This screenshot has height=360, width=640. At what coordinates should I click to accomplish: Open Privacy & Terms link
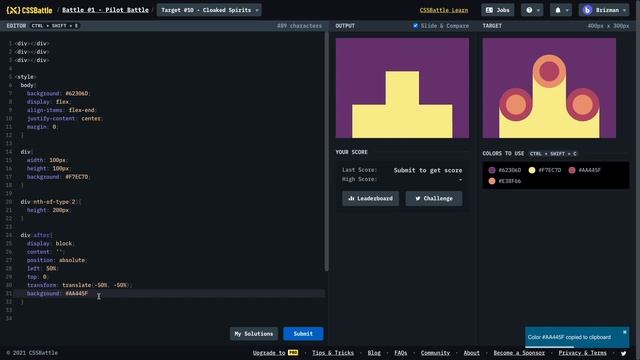582,353
